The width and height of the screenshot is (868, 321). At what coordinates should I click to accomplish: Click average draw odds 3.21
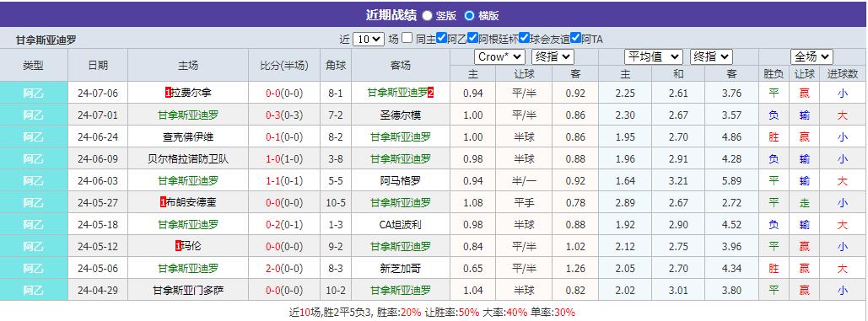coord(678,180)
